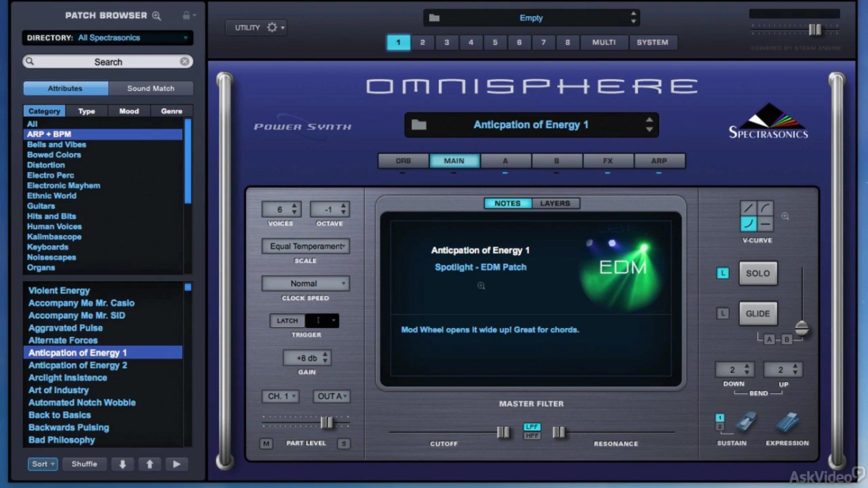
Task: Open the Normal clock speed dropdown
Action: pos(306,284)
